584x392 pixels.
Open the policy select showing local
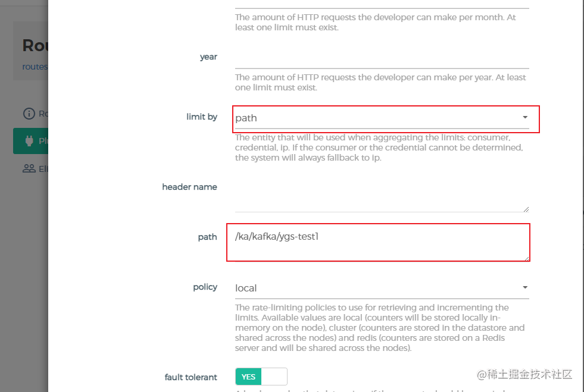[382, 288]
